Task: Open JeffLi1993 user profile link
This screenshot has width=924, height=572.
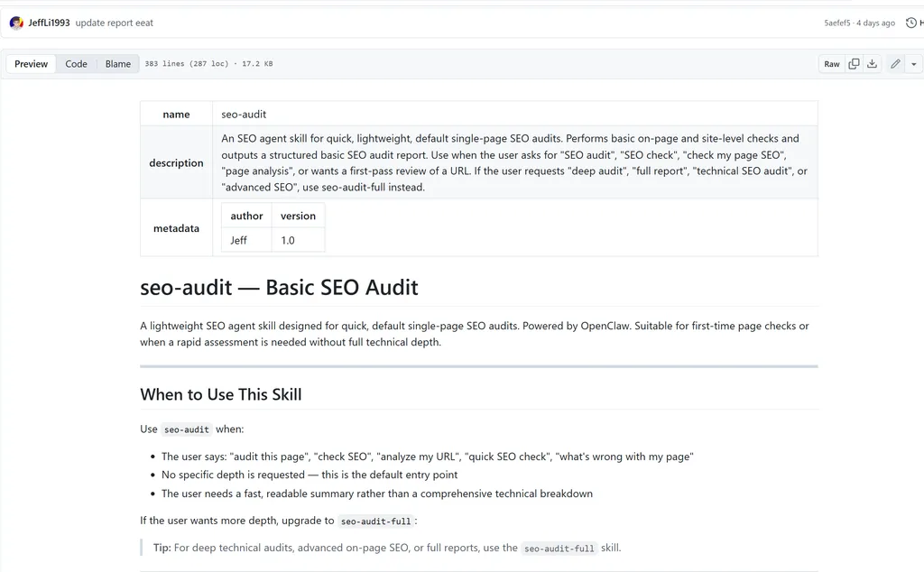Action: pos(49,23)
